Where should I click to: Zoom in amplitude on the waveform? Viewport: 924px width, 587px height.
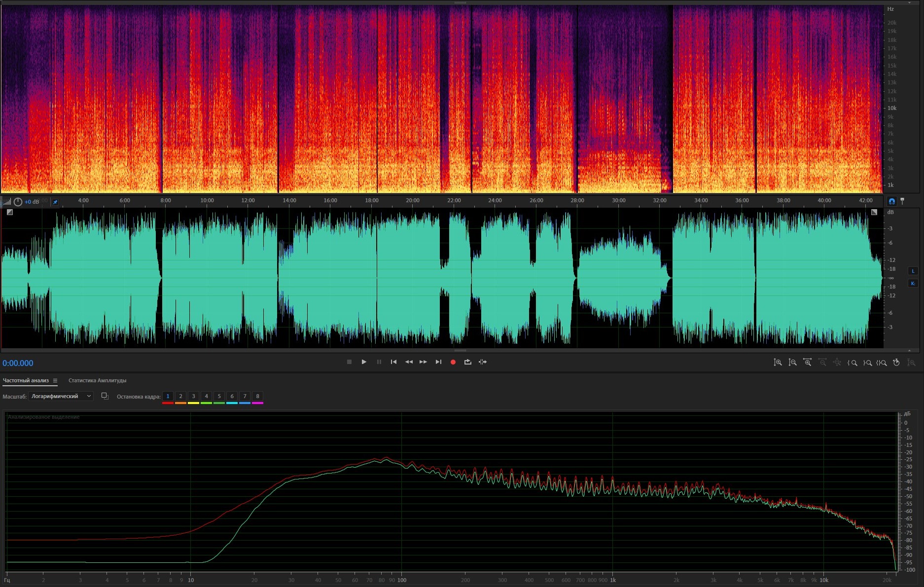tap(778, 363)
